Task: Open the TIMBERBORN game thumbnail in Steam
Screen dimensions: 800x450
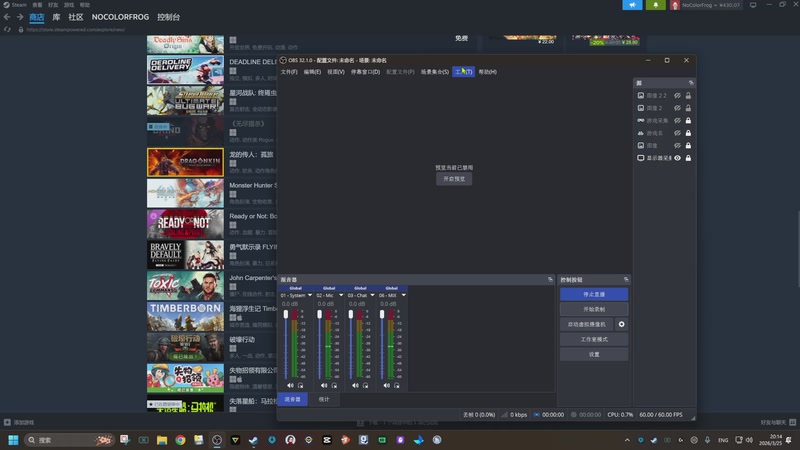Action: pos(185,317)
